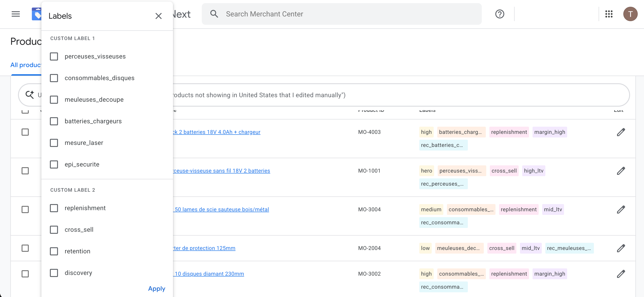Click the Search Merchant Center field
644x297 pixels.
pyautogui.click(x=342, y=14)
